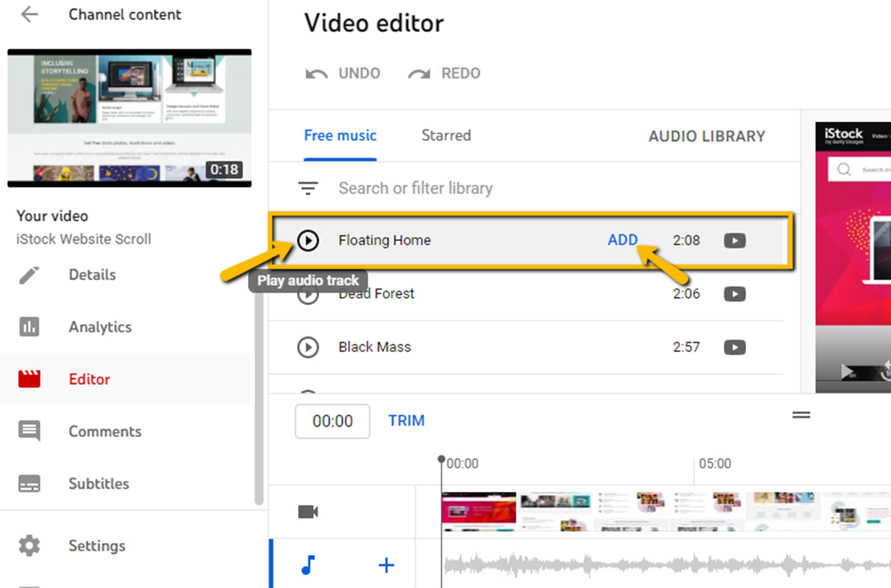Switch to the Free music tab
The height and width of the screenshot is (588, 891).
pyautogui.click(x=340, y=136)
